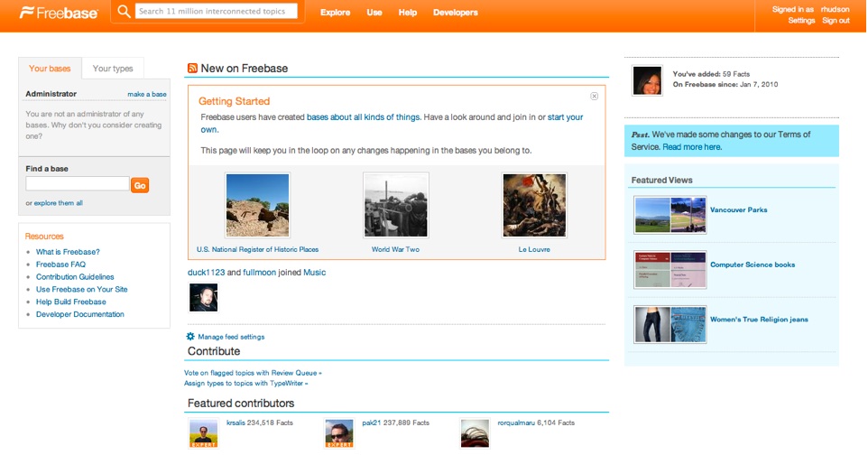
Task: Click the pak21 name link
Action: (372, 422)
